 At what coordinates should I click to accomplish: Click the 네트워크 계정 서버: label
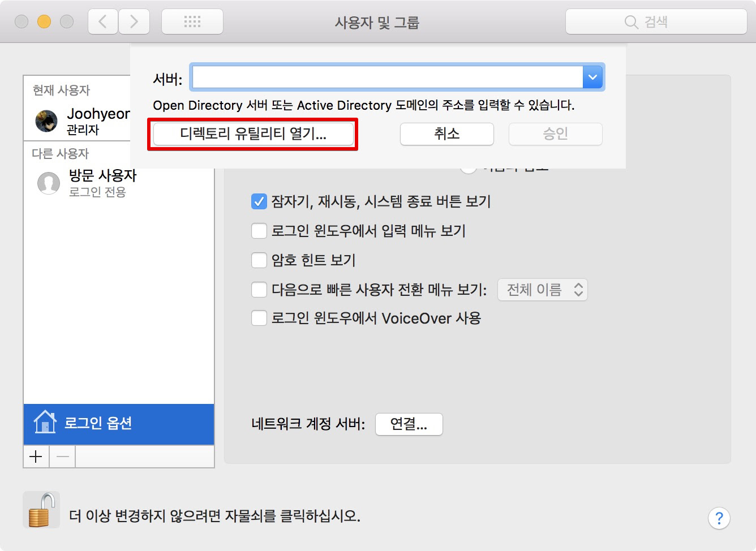tap(308, 424)
